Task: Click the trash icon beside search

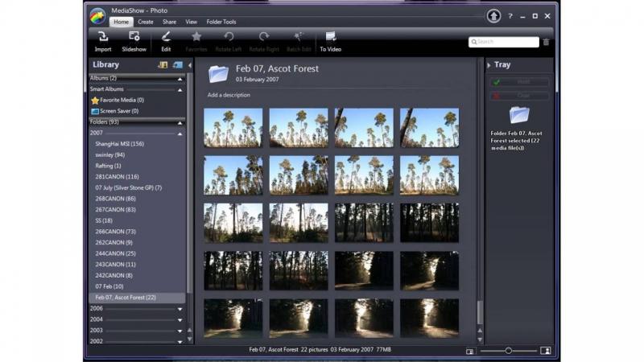Action: coord(546,42)
